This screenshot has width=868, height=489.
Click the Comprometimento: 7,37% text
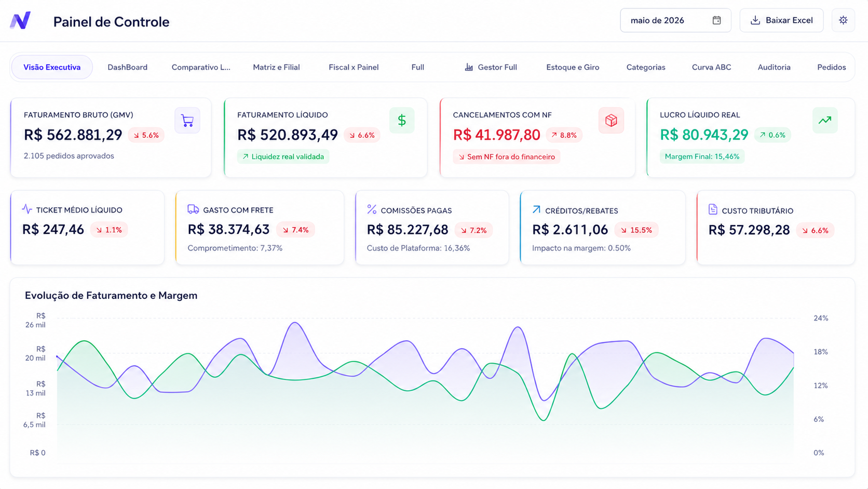click(x=235, y=248)
